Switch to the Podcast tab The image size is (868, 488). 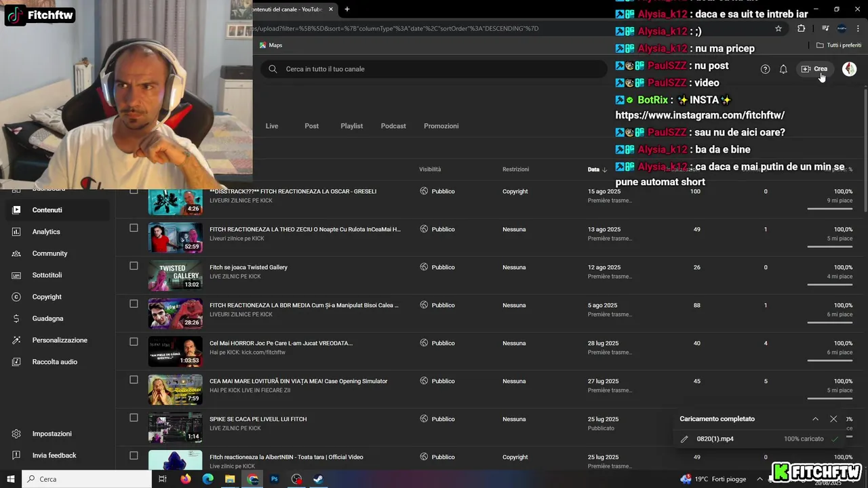(393, 126)
